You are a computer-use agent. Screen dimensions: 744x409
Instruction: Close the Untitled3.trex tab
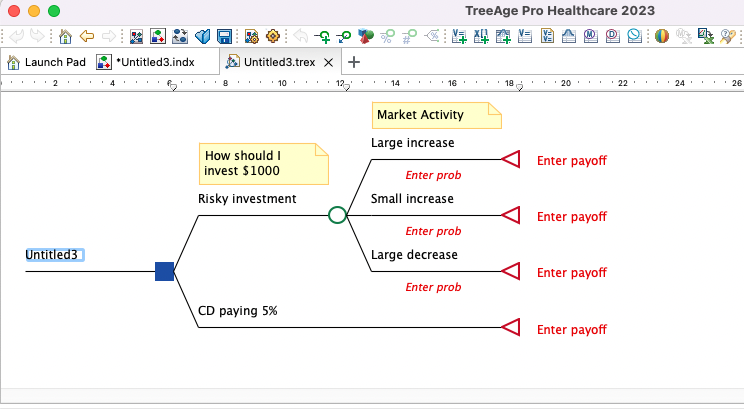(x=328, y=62)
